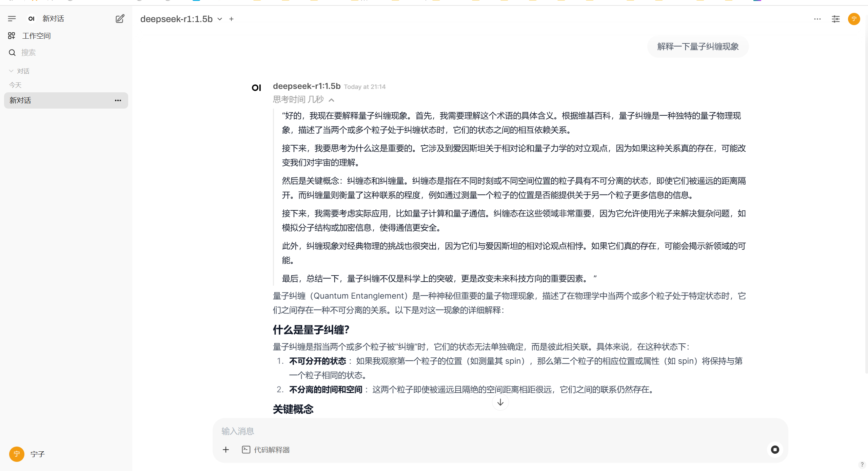Open the chat controls sliders icon

[x=836, y=19]
